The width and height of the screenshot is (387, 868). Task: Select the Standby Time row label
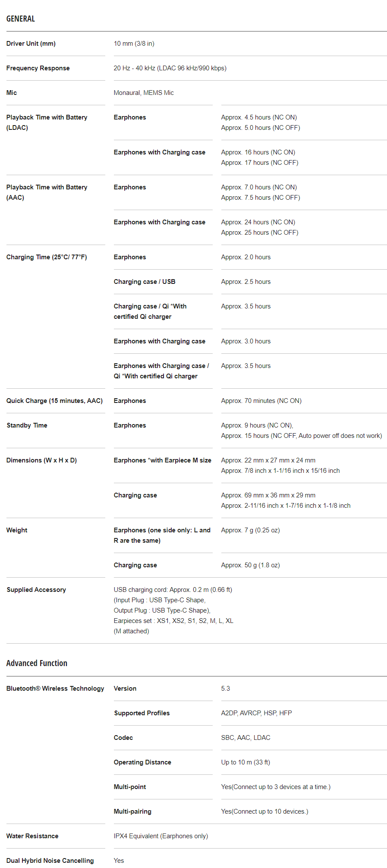pyautogui.click(x=27, y=425)
